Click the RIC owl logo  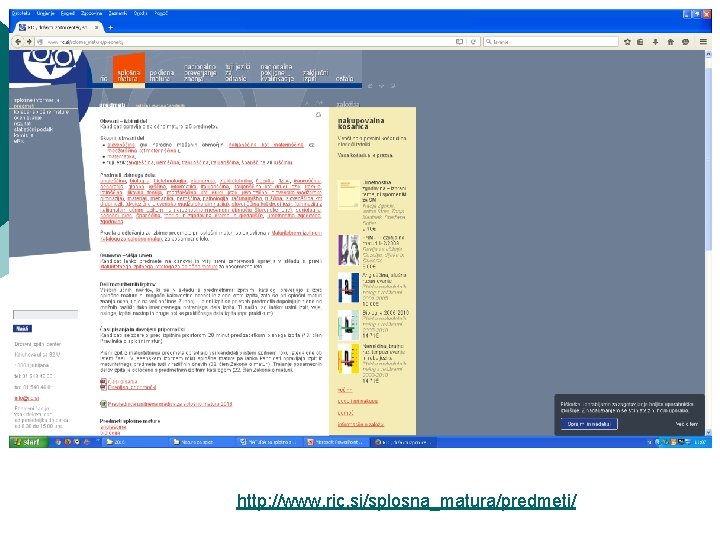(51, 65)
